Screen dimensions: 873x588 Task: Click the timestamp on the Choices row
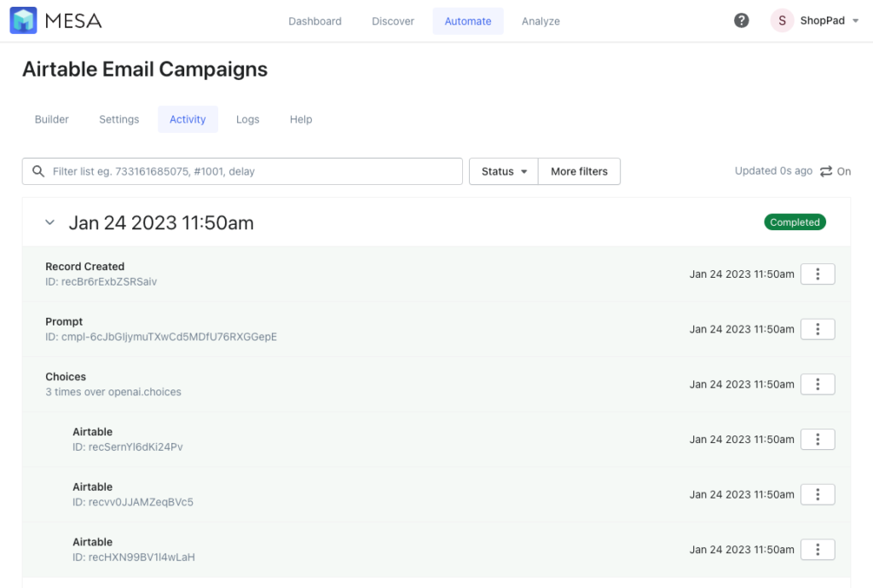click(742, 383)
